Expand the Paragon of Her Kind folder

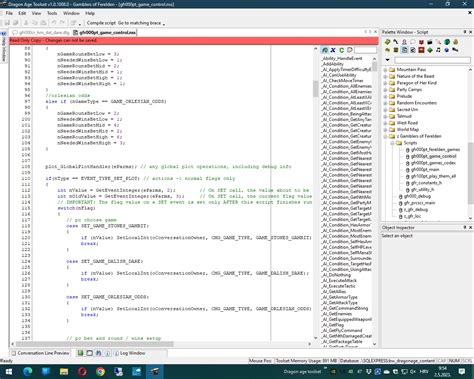coord(385,83)
